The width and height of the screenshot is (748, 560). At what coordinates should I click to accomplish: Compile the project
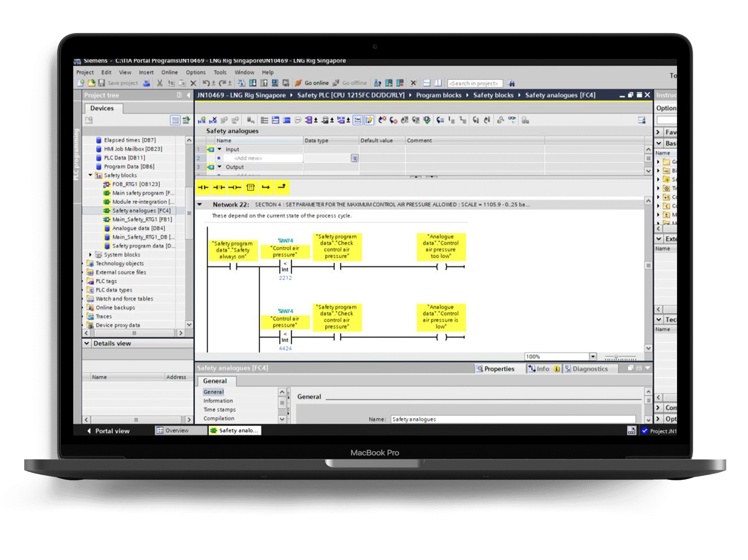point(242,83)
